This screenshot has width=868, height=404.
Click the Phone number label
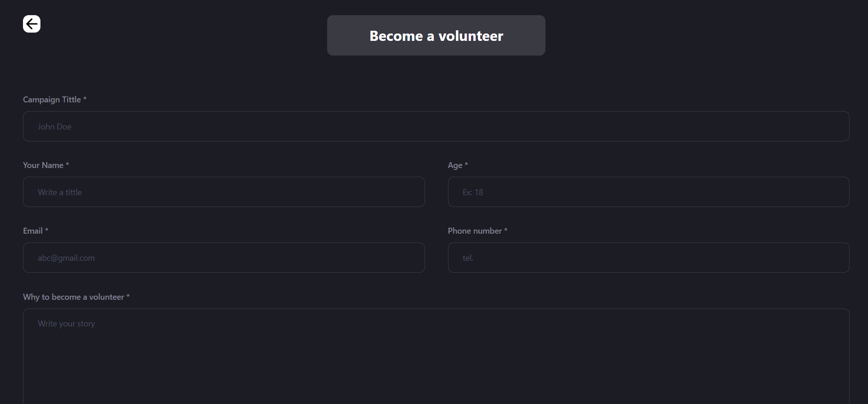pos(475,231)
